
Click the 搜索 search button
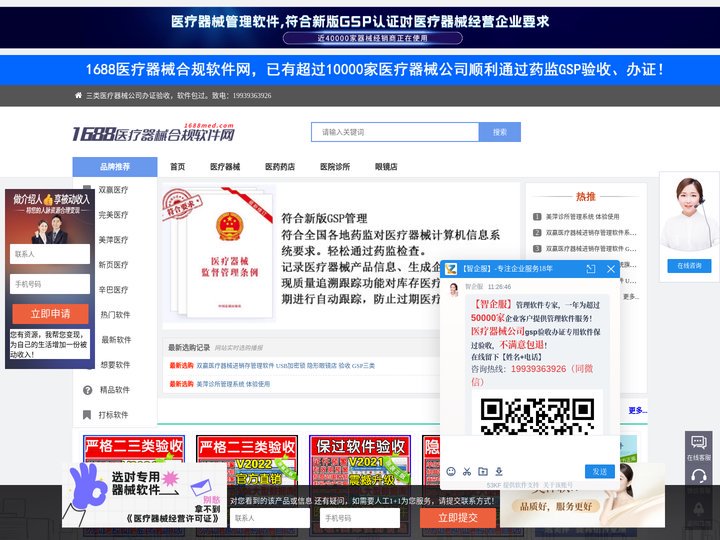point(500,132)
